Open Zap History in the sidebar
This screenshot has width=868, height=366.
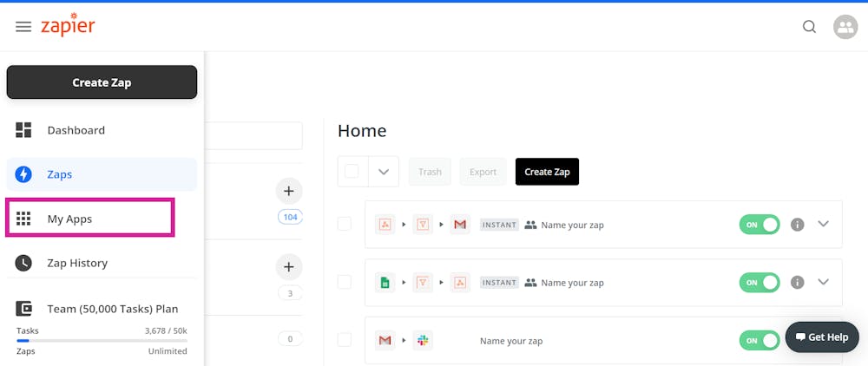102,263
